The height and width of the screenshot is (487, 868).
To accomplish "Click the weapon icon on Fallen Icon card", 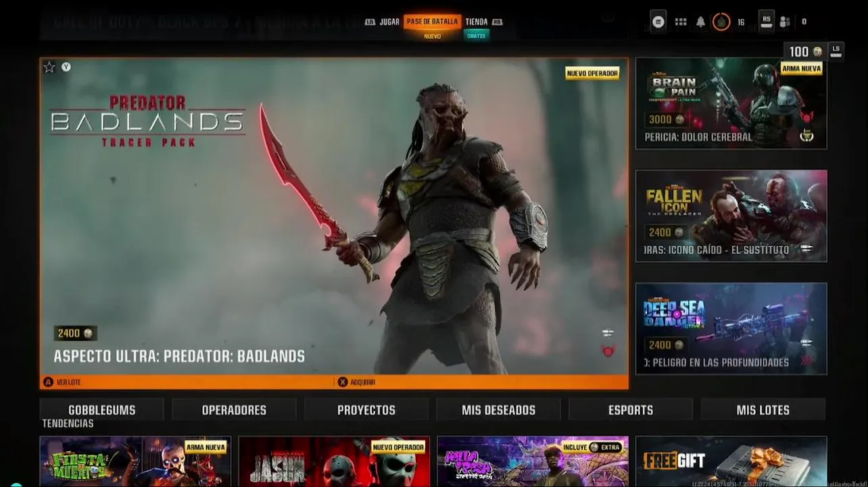I will click(x=806, y=249).
